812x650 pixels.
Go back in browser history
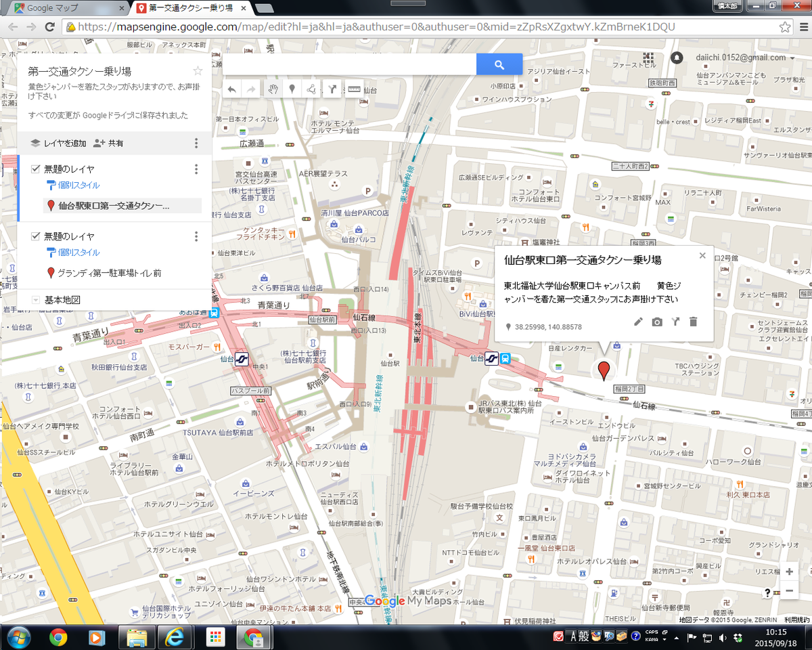(x=13, y=27)
